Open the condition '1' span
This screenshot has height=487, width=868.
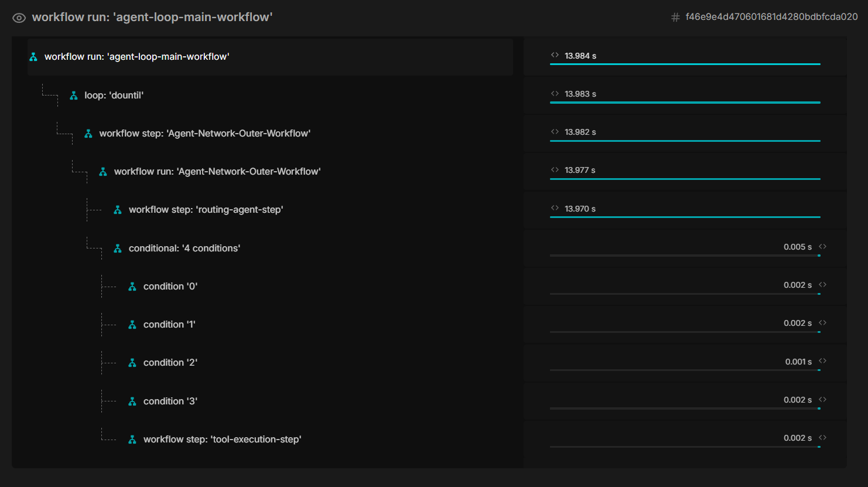click(x=169, y=325)
